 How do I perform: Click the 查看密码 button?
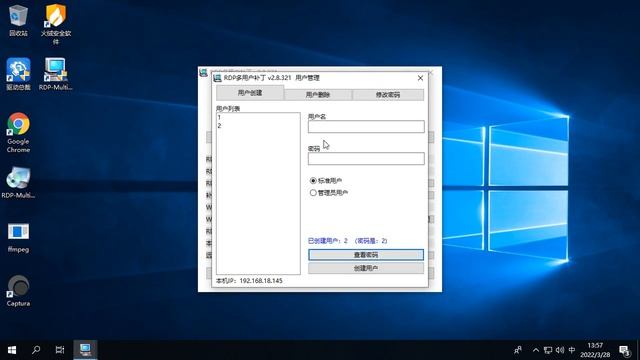366,255
